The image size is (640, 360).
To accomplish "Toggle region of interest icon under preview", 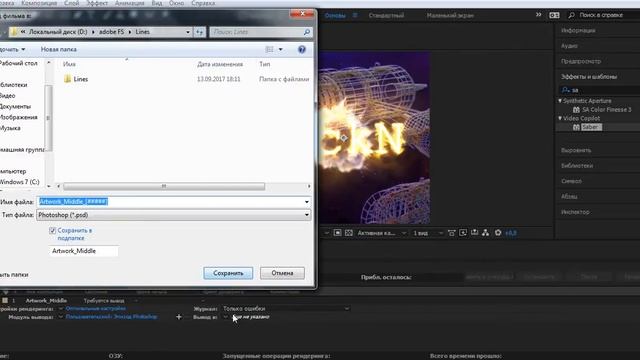I will pyautogui.click(x=337, y=233).
